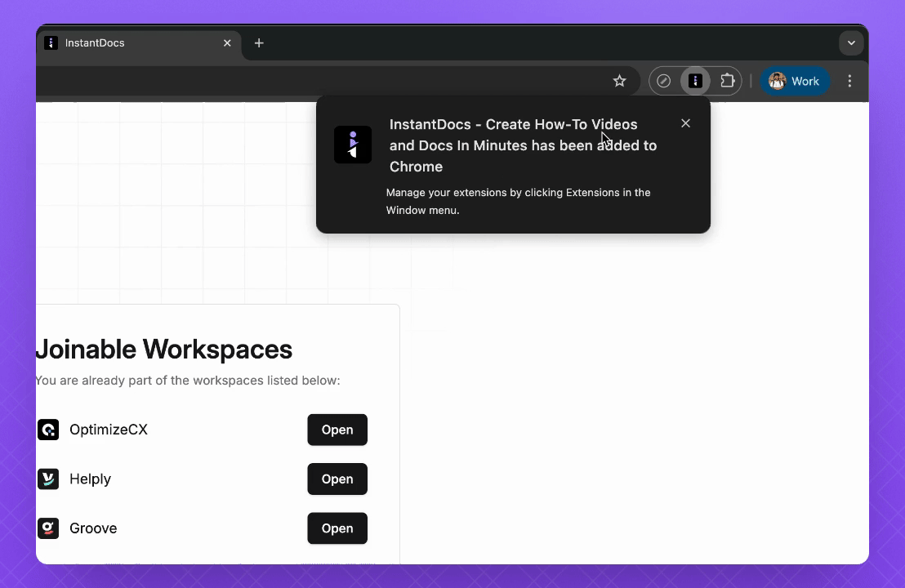Click the Groove workspace logo
This screenshot has width=905, height=588.
[48, 528]
